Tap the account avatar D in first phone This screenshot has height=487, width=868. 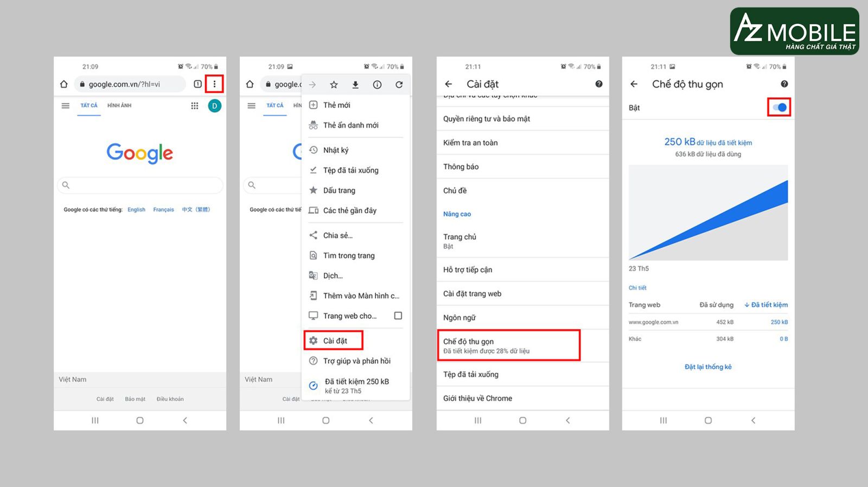(215, 106)
